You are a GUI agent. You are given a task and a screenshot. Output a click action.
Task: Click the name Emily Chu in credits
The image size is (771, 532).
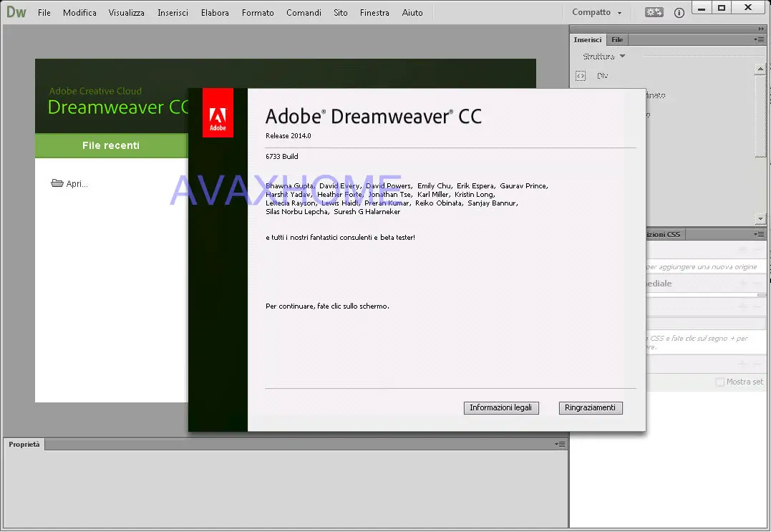point(434,186)
